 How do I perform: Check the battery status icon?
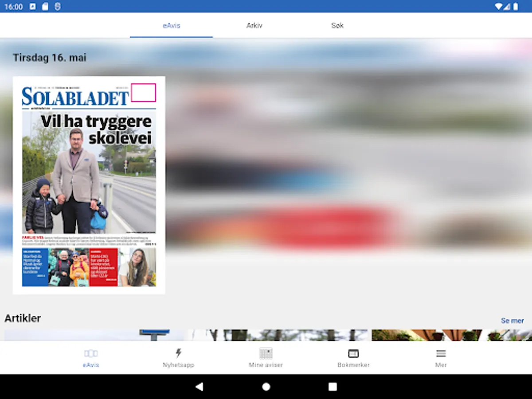tap(516, 7)
